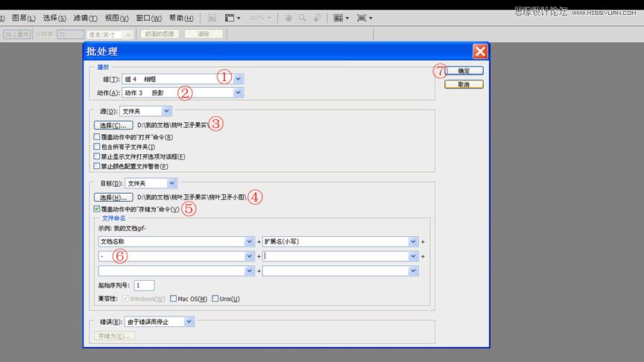Select the Zoom magnifier icon

(x=303, y=18)
